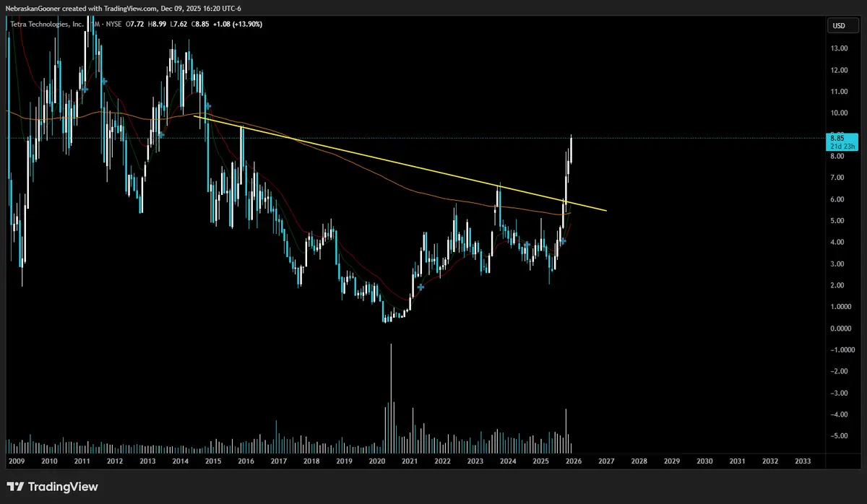Click the 2024 time axis label
The height and width of the screenshot is (504, 867).
(508, 461)
